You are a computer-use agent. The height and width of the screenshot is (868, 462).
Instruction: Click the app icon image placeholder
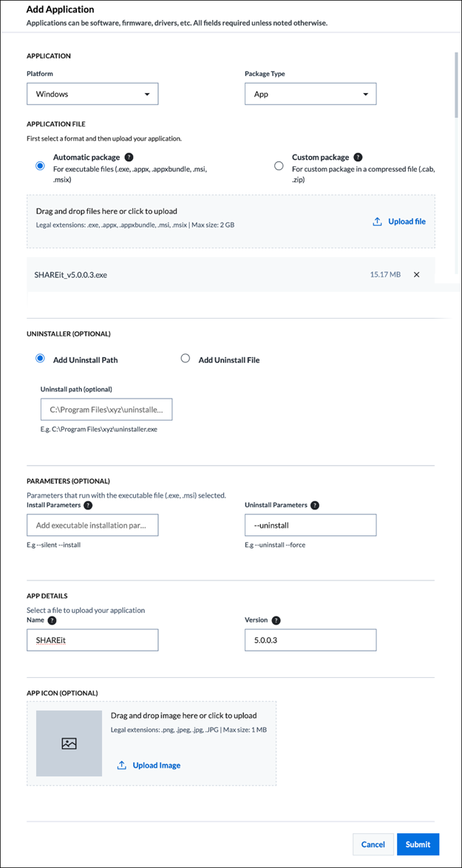[69, 744]
